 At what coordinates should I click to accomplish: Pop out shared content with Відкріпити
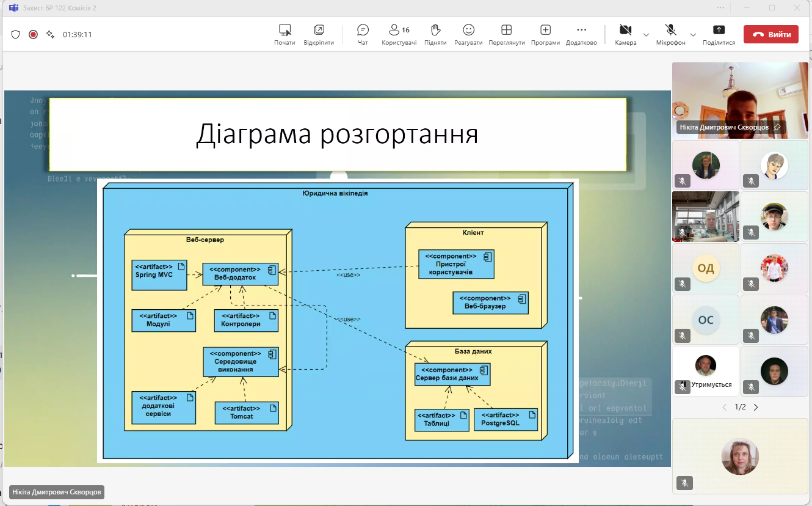319,34
